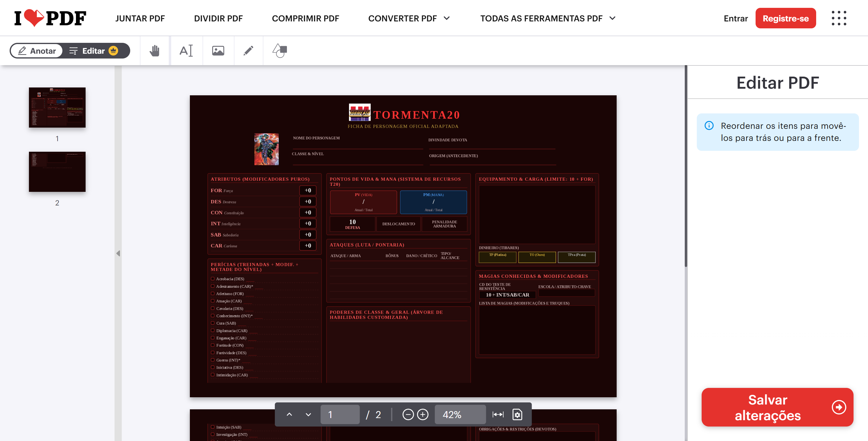This screenshot has height=441, width=868.
Task: Check Fortitude (CON) skill box
Action: 212,345
